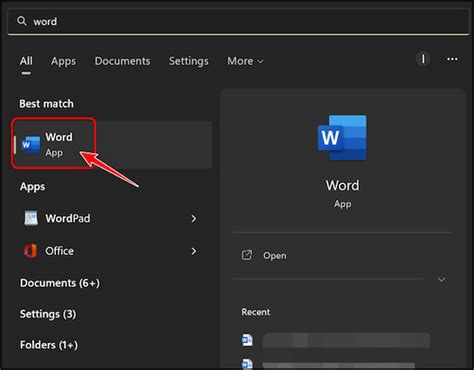Expand WordPad details with its chevron
This screenshot has width=474, height=370.
pos(194,219)
